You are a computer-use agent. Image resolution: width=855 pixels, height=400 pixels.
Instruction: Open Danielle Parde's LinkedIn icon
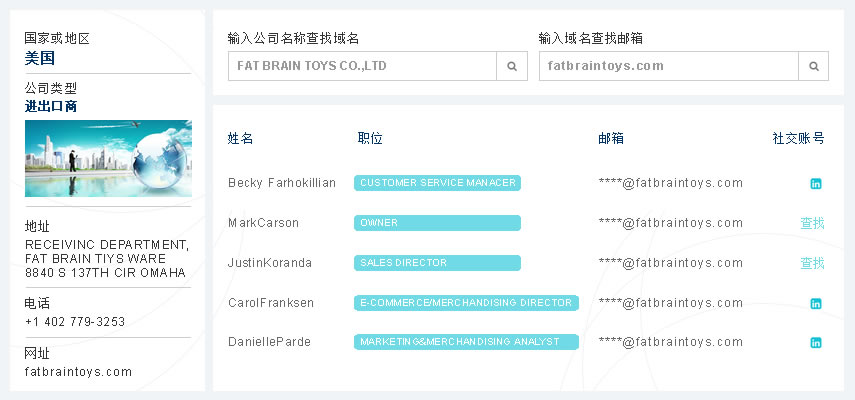(816, 343)
